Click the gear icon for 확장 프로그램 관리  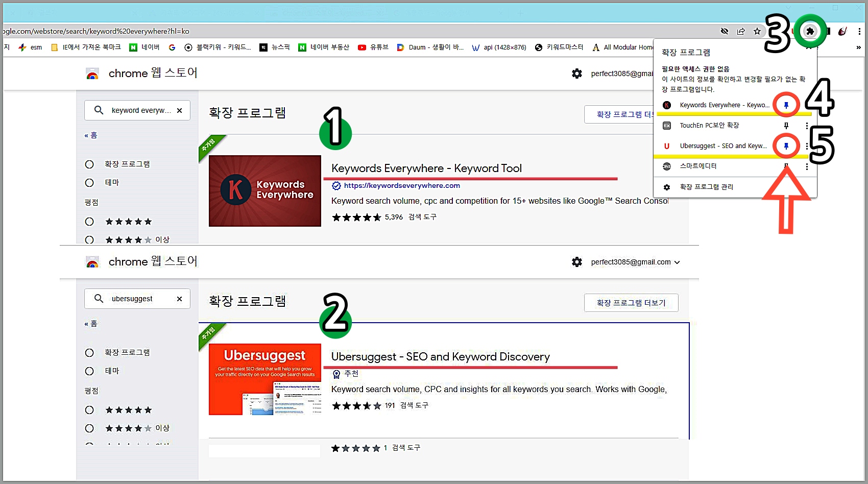pyautogui.click(x=667, y=187)
